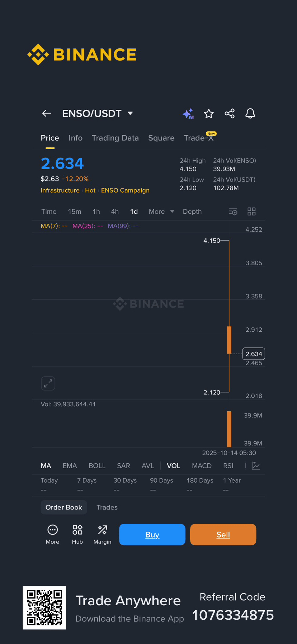Toggle the VOL indicator

pyautogui.click(x=174, y=466)
